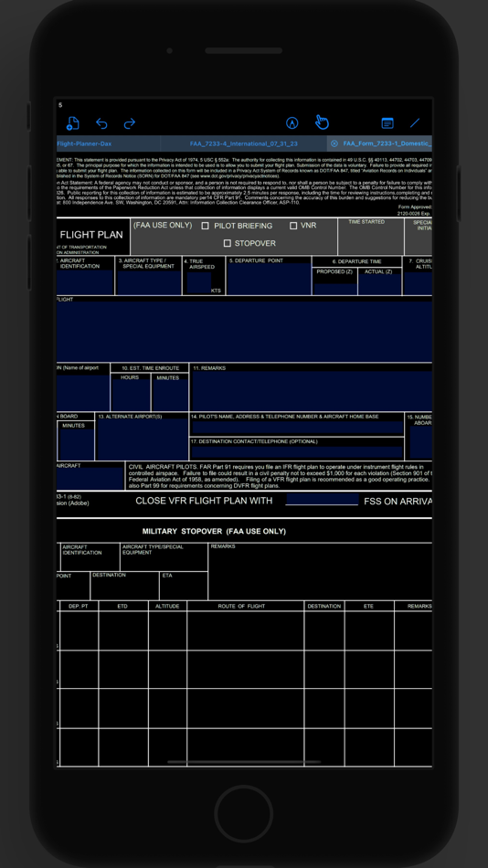Check the Stopover checkbox

tap(228, 243)
